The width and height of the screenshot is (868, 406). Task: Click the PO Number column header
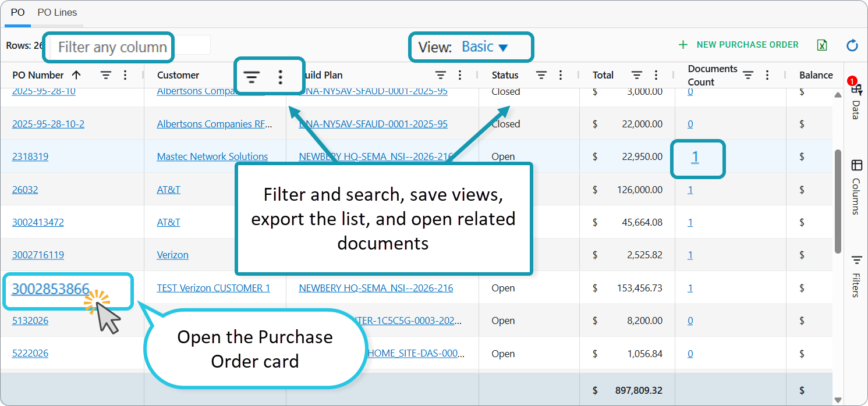(x=38, y=75)
